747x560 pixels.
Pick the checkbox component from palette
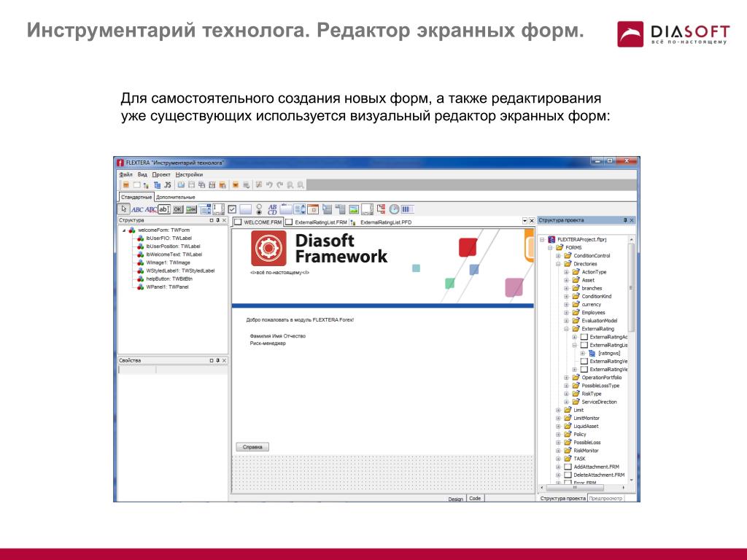pyautogui.click(x=232, y=209)
